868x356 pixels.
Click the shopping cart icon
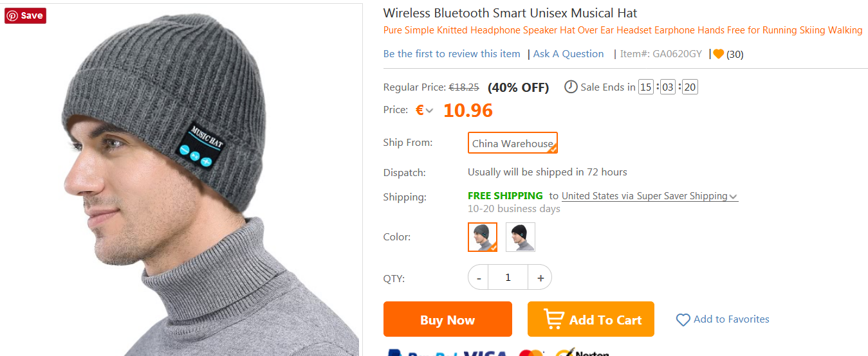(x=553, y=319)
